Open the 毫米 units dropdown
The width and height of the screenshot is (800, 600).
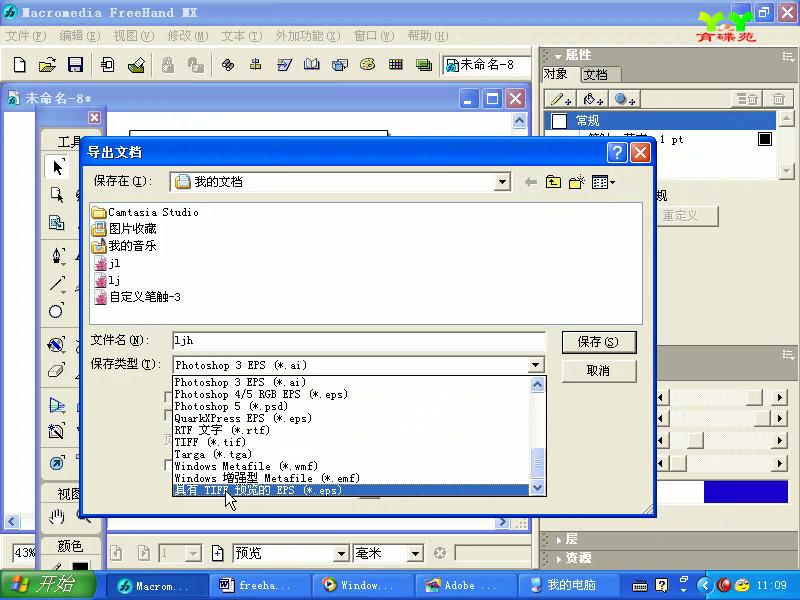(415, 553)
